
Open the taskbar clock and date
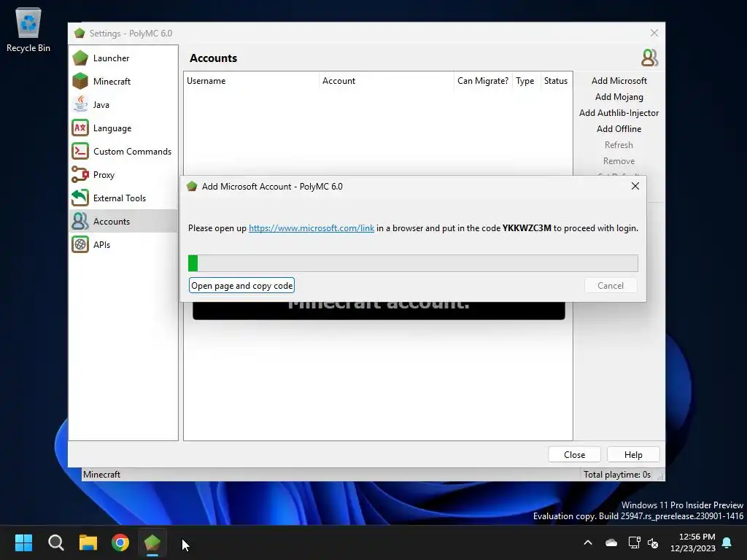693,542
